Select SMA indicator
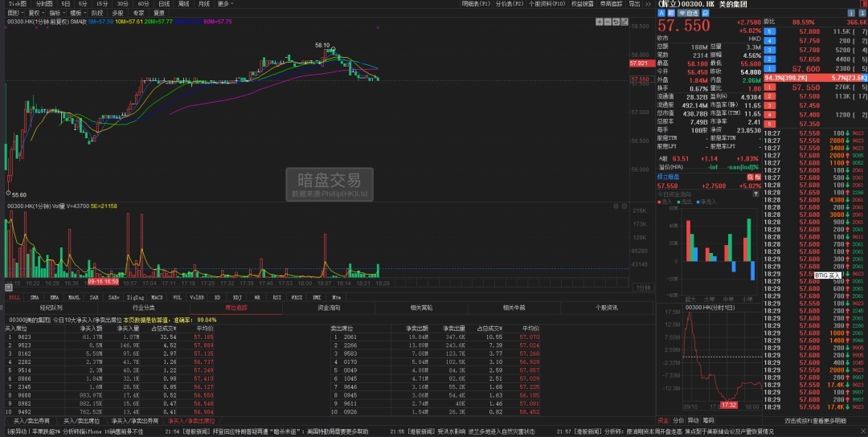Image resolution: width=868 pixels, height=437 pixels. (35, 297)
